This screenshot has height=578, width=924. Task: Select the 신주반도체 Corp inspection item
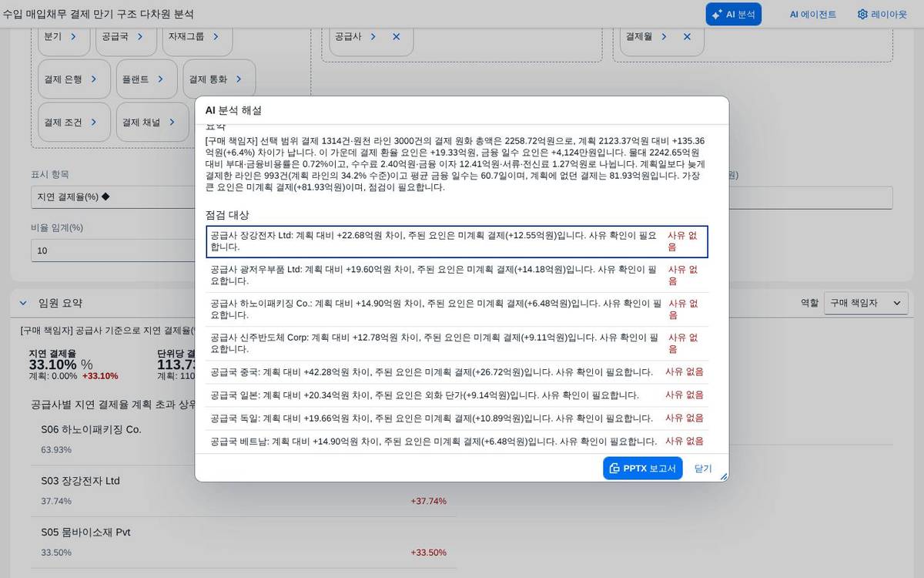(x=457, y=343)
